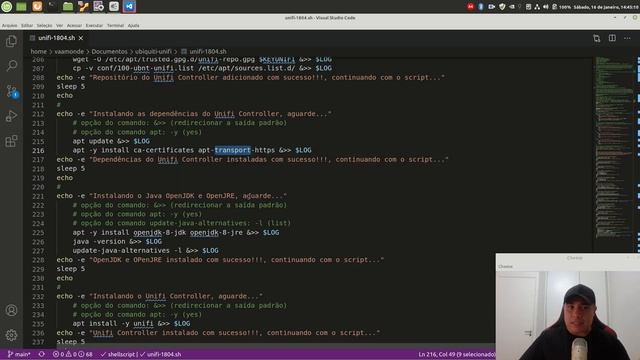Click the screen recorder camera tray icon

coord(491,7)
